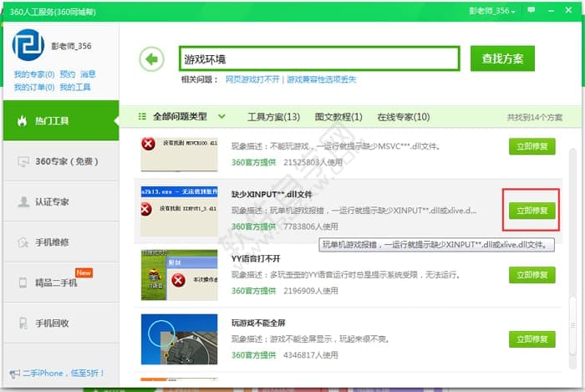Switch to the 图文教程(1) tab
Image resolution: width=585 pixels, height=392 pixels.
(338, 117)
